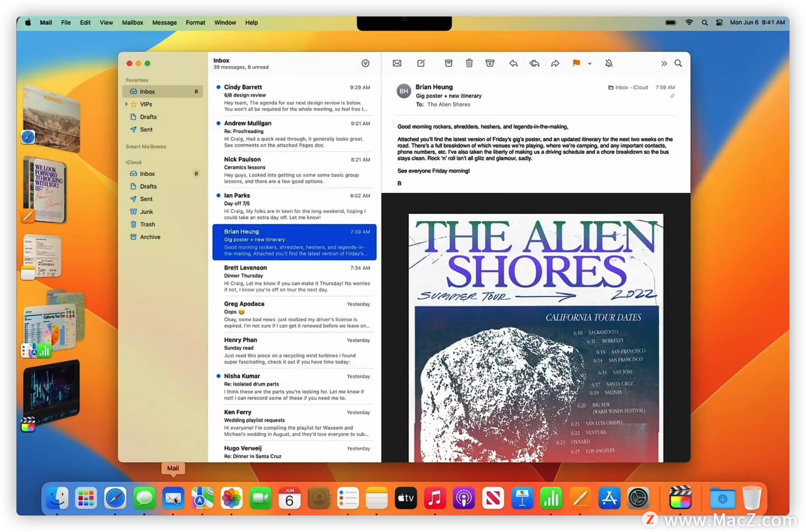The width and height of the screenshot is (806, 532).
Task: Expand the VIPs mailbox group
Action: 126,104
